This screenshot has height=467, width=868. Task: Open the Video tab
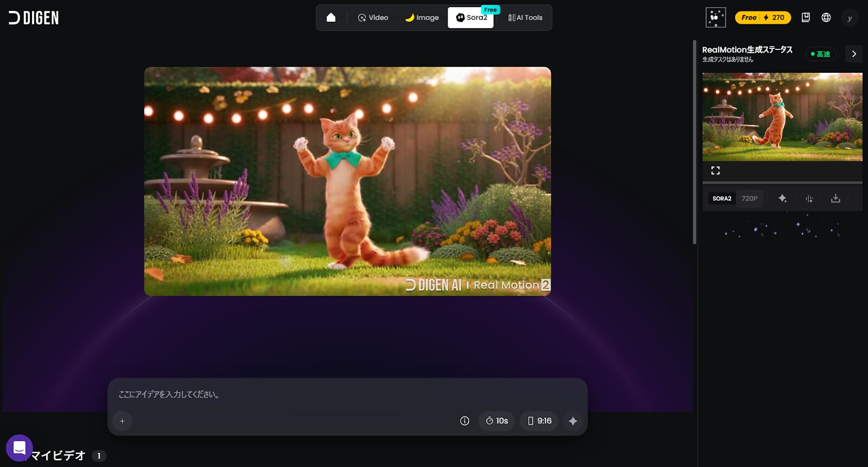coord(373,17)
